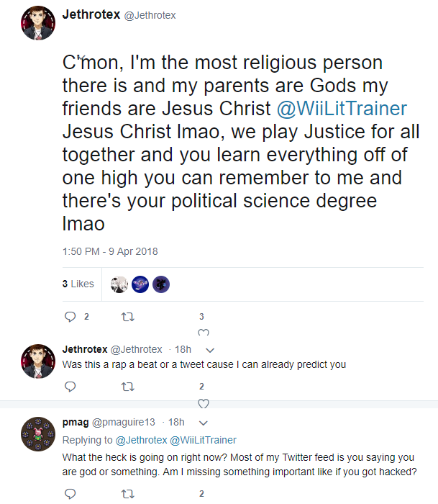Open pmag's profile avatar
The width and height of the screenshot is (438, 504).
pyautogui.click(x=38, y=434)
